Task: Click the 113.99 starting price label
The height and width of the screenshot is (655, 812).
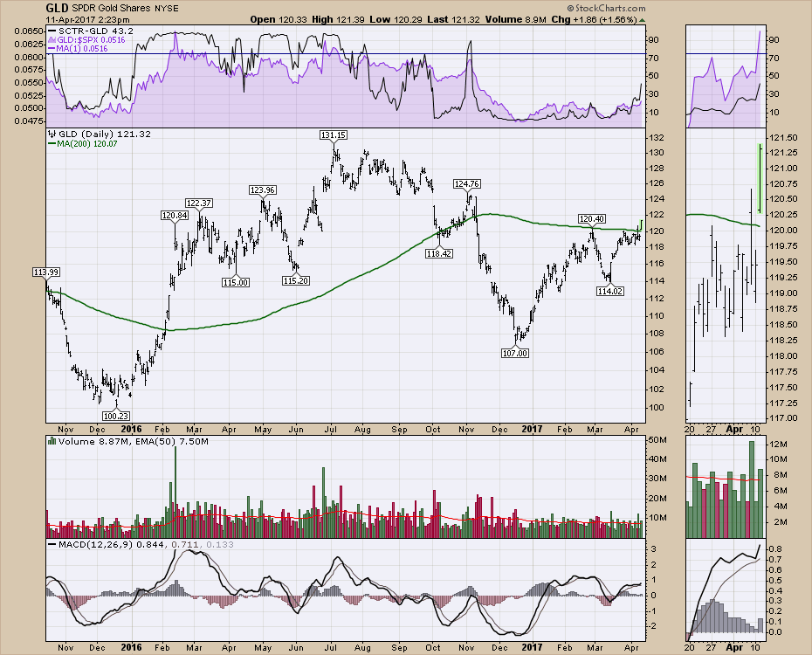Action: [46, 272]
